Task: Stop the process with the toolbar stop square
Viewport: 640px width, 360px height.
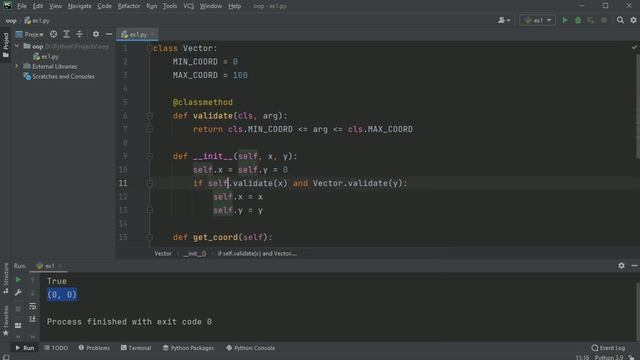Action: tap(604, 20)
